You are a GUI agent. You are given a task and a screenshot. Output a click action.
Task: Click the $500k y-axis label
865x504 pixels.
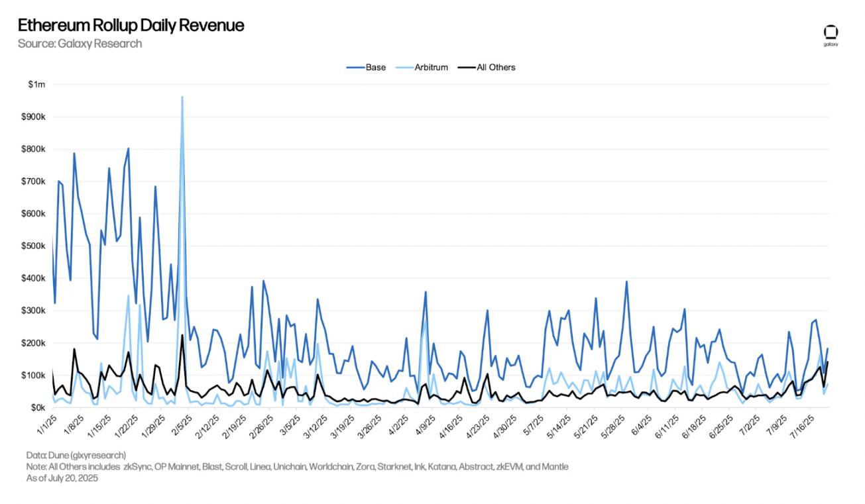[x=33, y=246]
